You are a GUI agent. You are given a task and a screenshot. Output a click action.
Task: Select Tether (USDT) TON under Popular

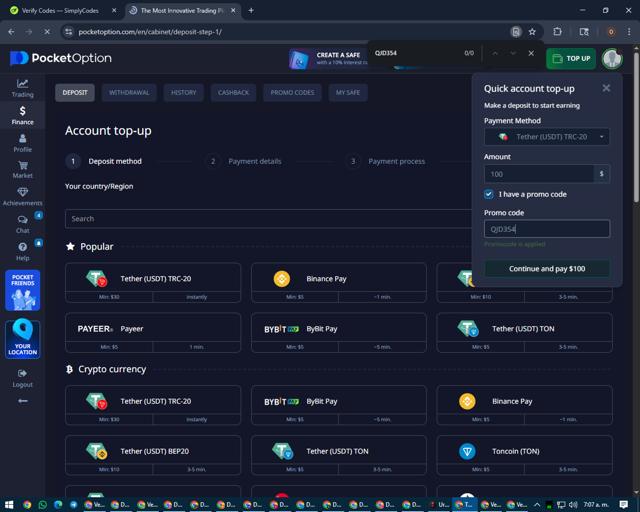[524, 333]
